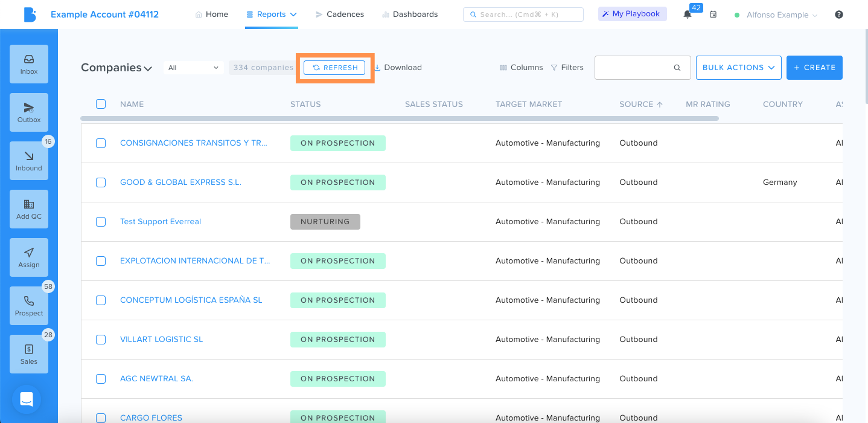Click the Example Account #04112 title
Screen dimensions: 868x423
(104, 15)
